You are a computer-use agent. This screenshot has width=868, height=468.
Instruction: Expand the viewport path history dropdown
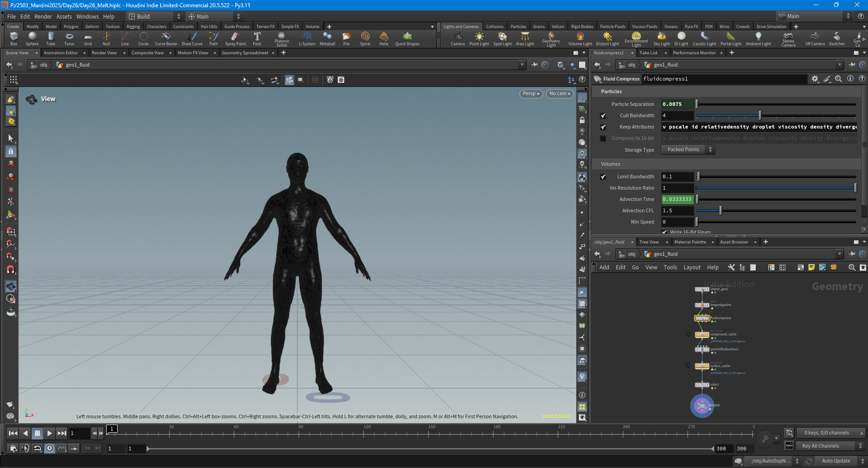point(522,65)
